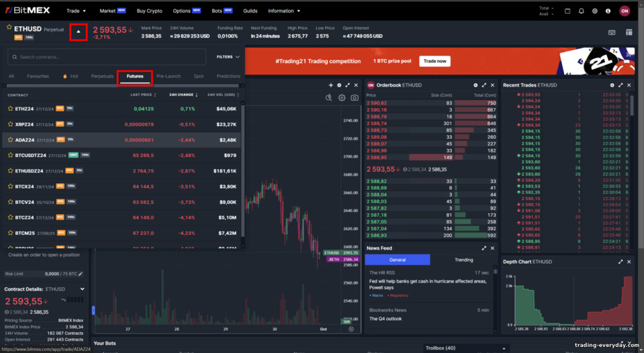Expand Depth Chart panel to fullscreen
The width and height of the screenshot is (644, 353).
click(621, 262)
